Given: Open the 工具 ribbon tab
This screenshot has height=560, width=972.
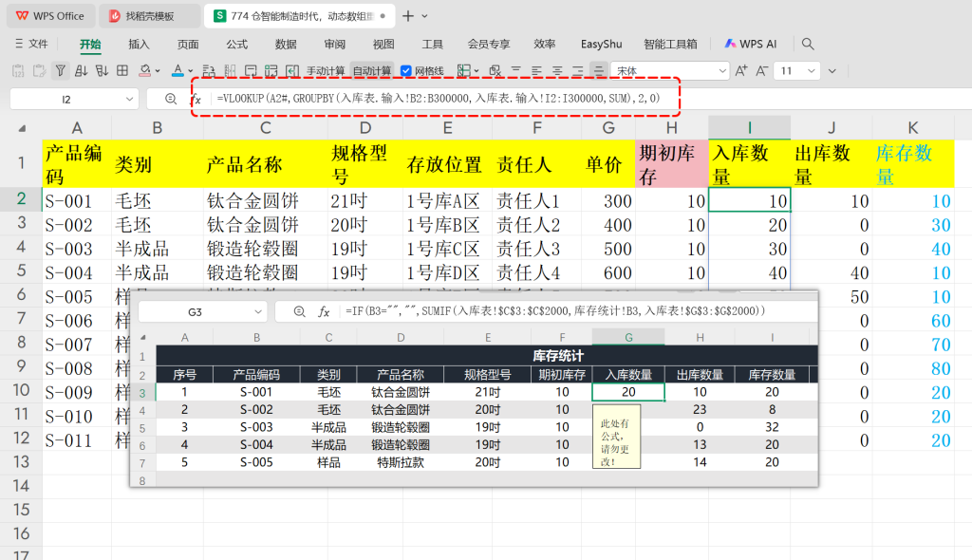Looking at the screenshot, I should coord(432,44).
